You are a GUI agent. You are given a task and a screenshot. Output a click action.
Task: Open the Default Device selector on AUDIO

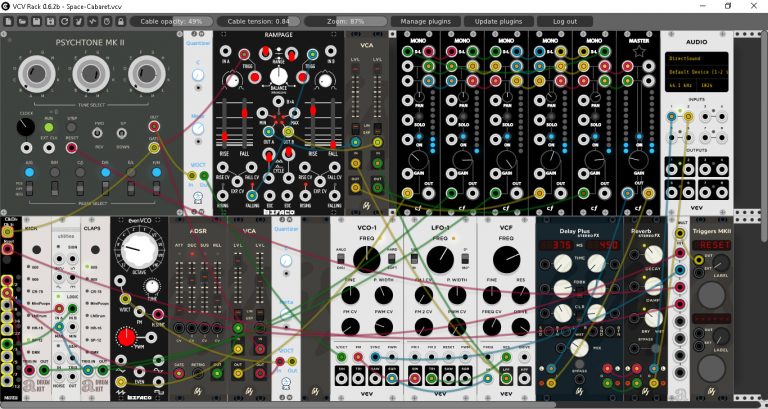pos(696,72)
